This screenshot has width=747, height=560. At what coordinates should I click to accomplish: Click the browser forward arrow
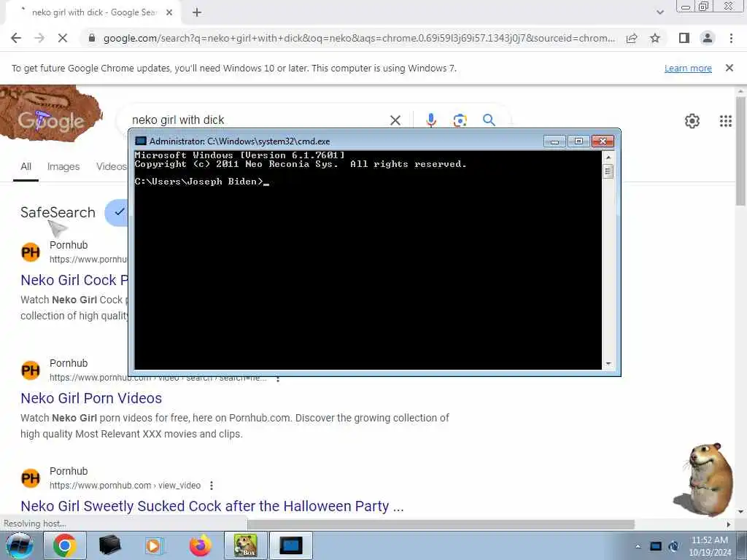[x=39, y=38]
